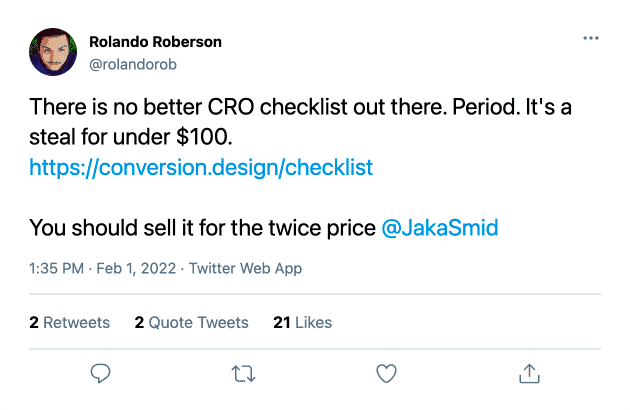The width and height of the screenshot is (630, 410).
Task: Open the Twitter Web App source link
Action: [x=245, y=268]
